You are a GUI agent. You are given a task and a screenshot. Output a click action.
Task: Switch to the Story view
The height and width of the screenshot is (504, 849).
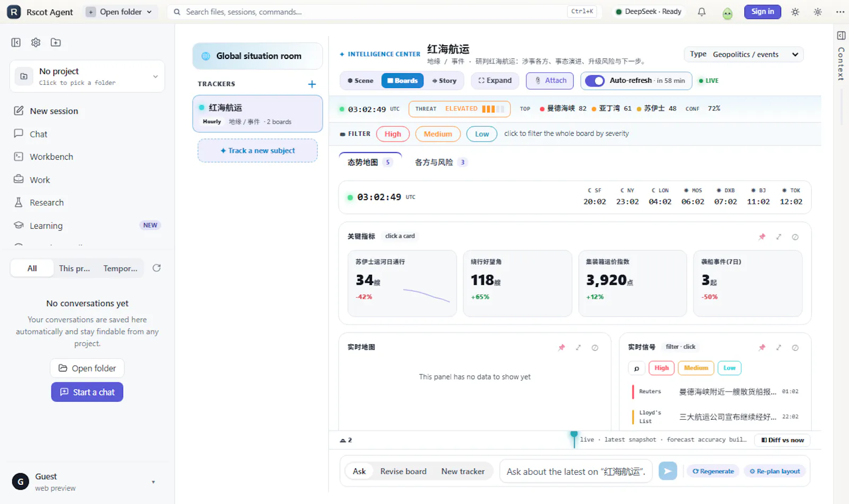click(x=444, y=81)
